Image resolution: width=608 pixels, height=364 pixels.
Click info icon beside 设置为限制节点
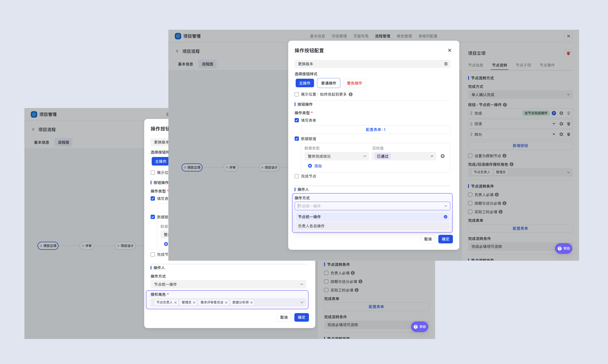504,156
